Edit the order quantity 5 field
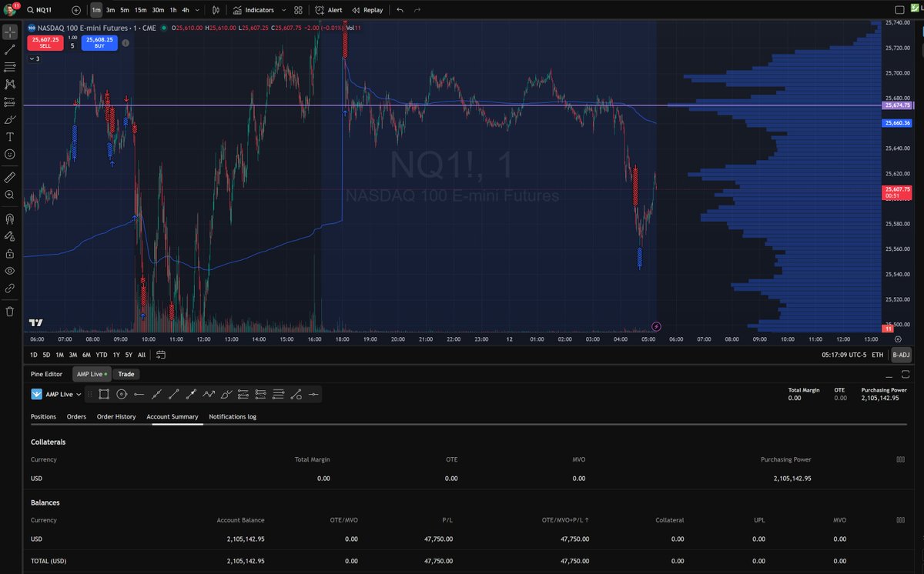The width and height of the screenshot is (924, 574). (x=72, y=45)
